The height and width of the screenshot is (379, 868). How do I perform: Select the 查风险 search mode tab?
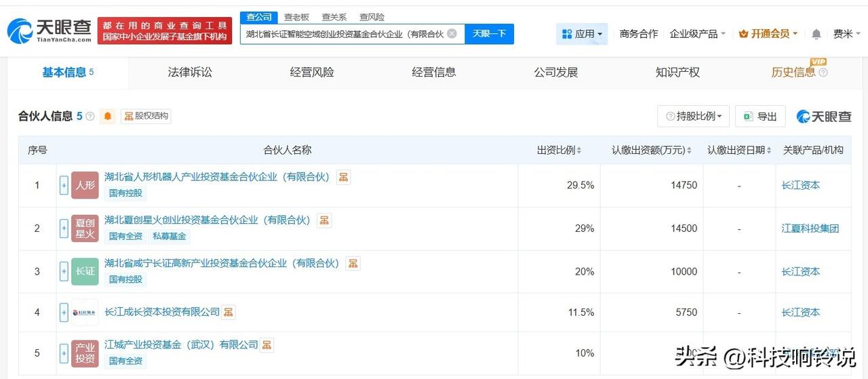coord(372,17)
